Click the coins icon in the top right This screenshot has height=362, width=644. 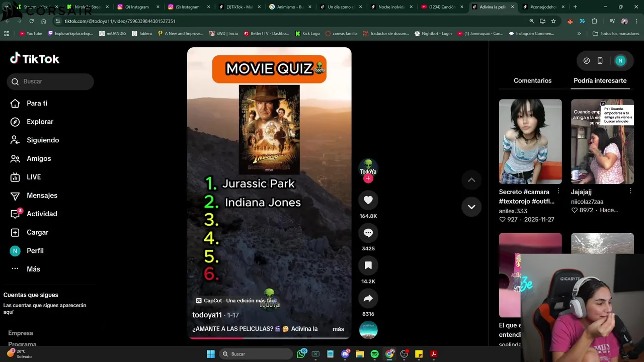pyautogui.click(x=587, y=61)
